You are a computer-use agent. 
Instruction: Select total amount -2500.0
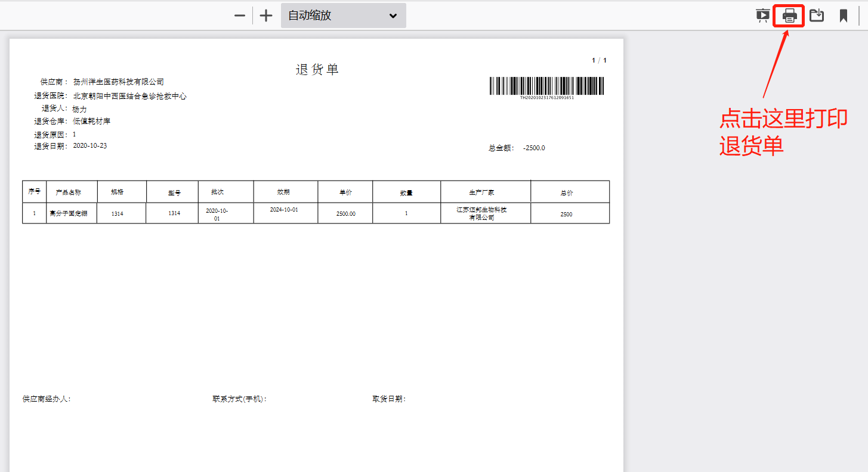(534, 148)
